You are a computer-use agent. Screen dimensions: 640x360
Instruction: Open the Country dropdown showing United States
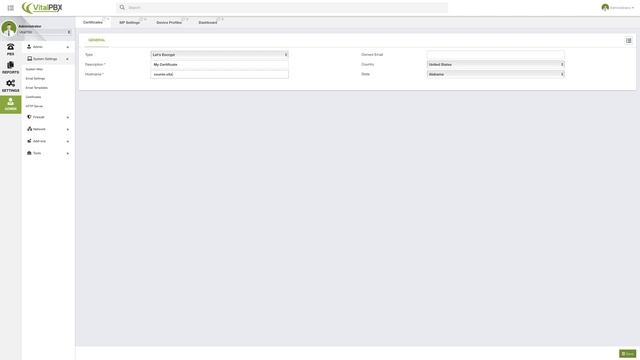click(x=496, y=64)
